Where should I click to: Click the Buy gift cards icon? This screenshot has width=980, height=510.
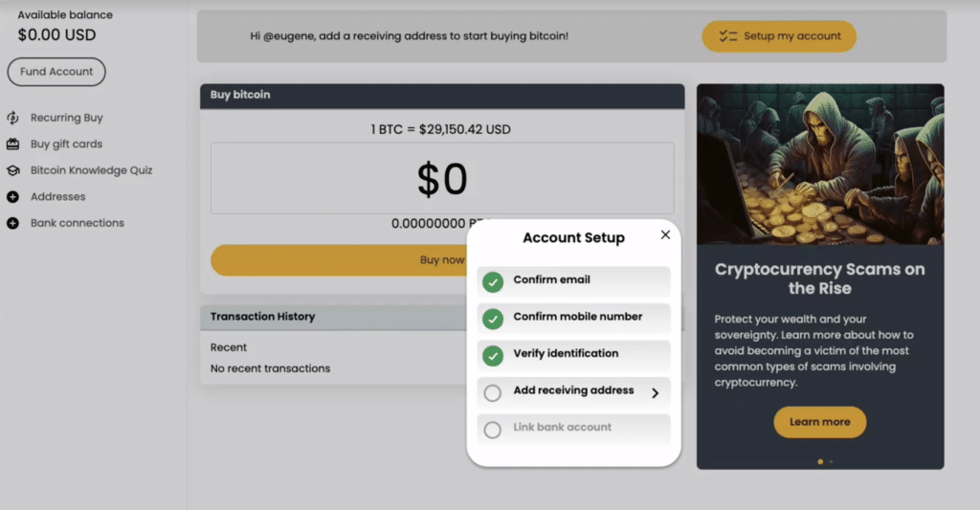12,144
